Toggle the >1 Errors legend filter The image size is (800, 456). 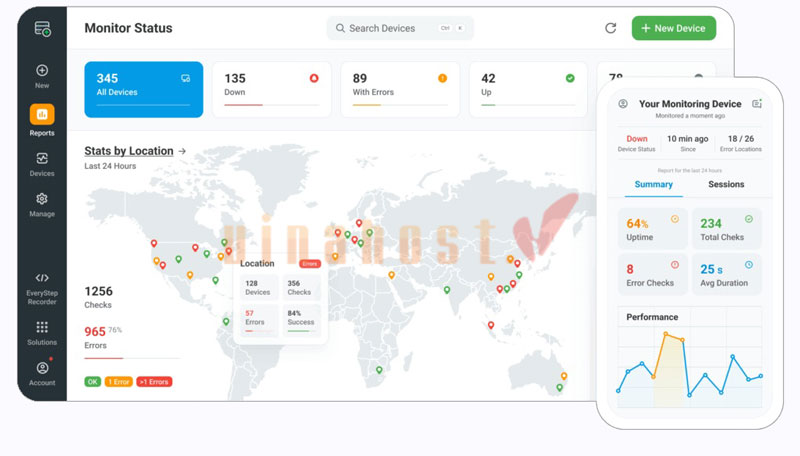tap(154, 382)
